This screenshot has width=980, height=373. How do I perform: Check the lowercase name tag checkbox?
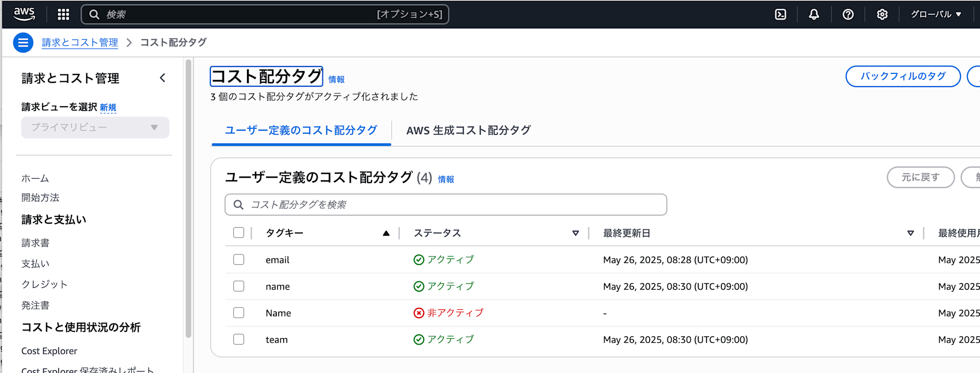click(239, 286)
